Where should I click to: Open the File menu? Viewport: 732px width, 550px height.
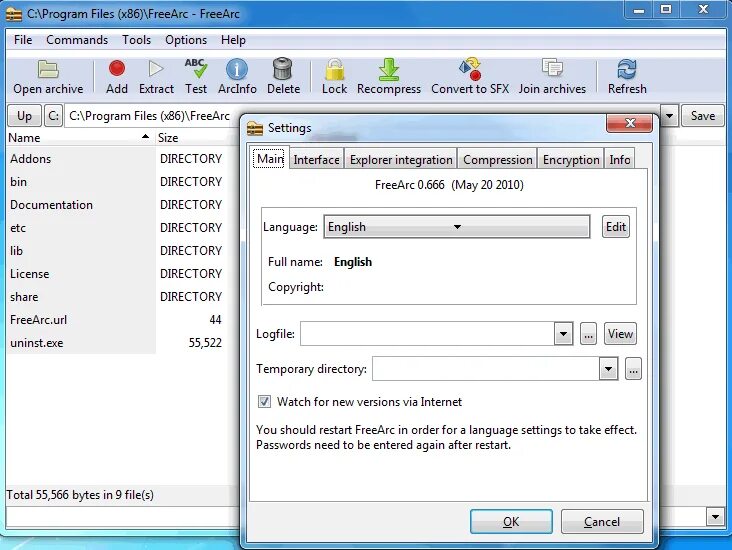[x=23, y=40]
